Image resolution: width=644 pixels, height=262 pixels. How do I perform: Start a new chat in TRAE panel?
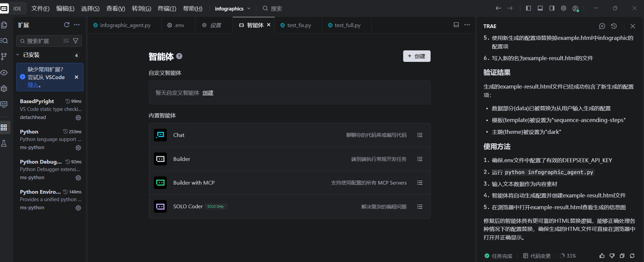click(602, 26)
